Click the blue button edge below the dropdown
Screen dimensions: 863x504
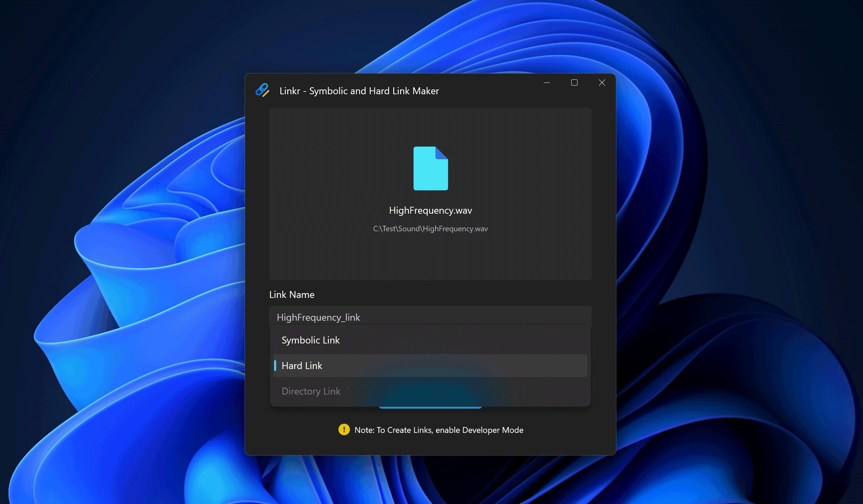pyautogui.click(x=430, y=408)
